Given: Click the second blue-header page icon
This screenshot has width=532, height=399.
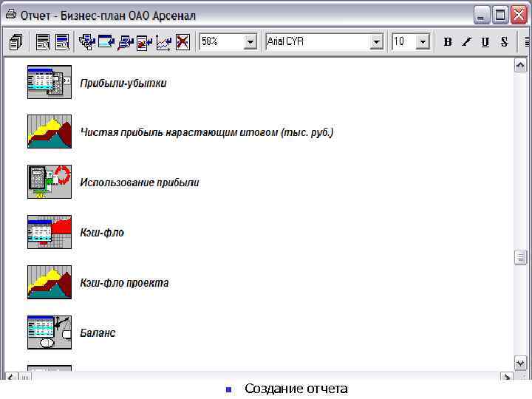Looking at the screenshot, I should [x=62, y=42].
